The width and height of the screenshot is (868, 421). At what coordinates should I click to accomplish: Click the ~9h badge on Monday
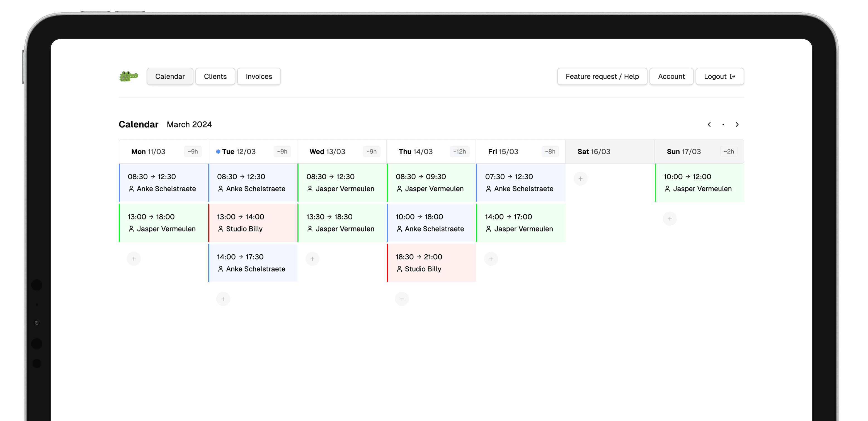pyautogui.click(x=193, y=152)
